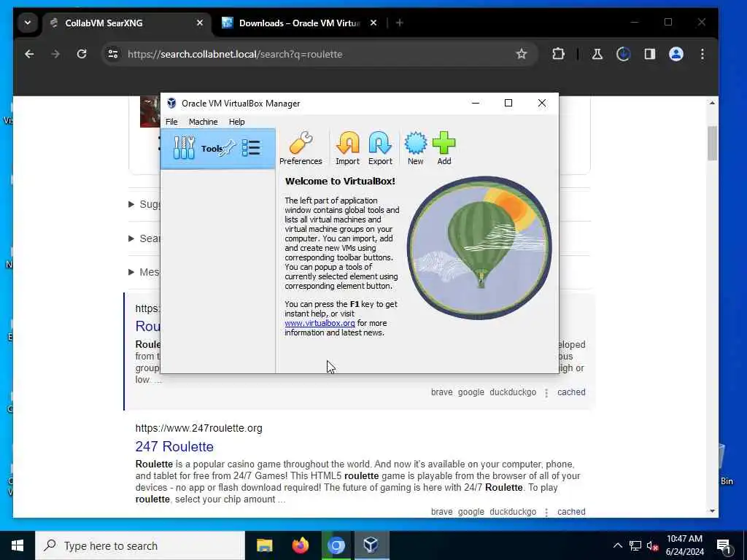Image resolution: width=747 pixels, height=560 pixels.
Task: Switch to the CollabVM SearXNG tab
Action: [127, 23]
